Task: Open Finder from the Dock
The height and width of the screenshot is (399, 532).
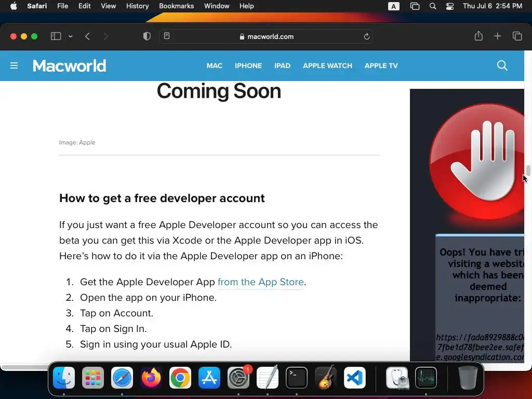Action: click(64, 378)
